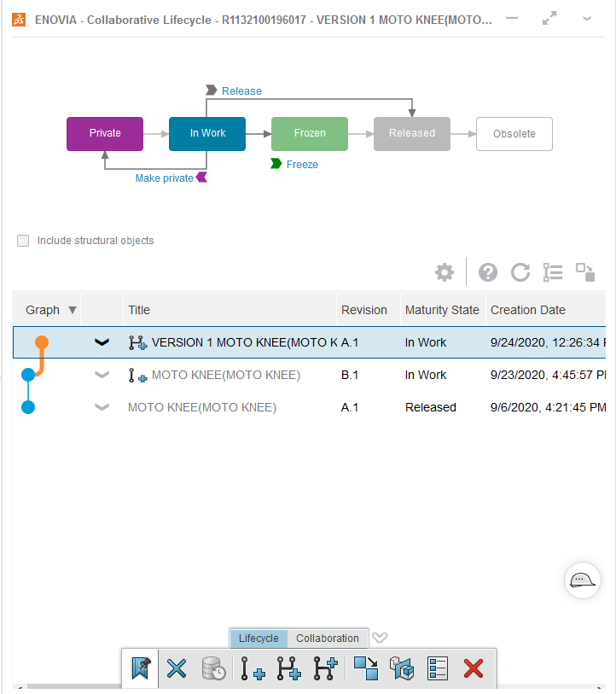Image resolution: width=616 pixels, height=694 pixels.
Task: Click the New Revision icon with single line
Action: (253, 668)
